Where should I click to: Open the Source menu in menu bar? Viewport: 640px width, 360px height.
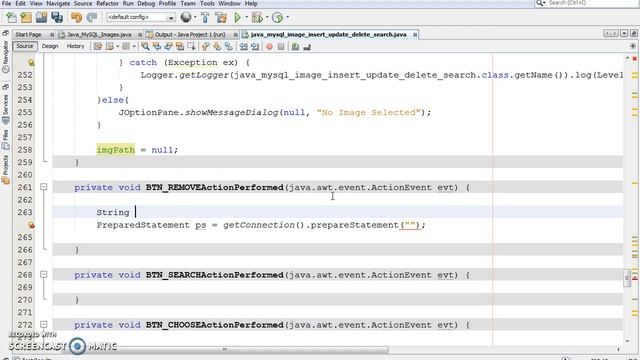[83, 3]
